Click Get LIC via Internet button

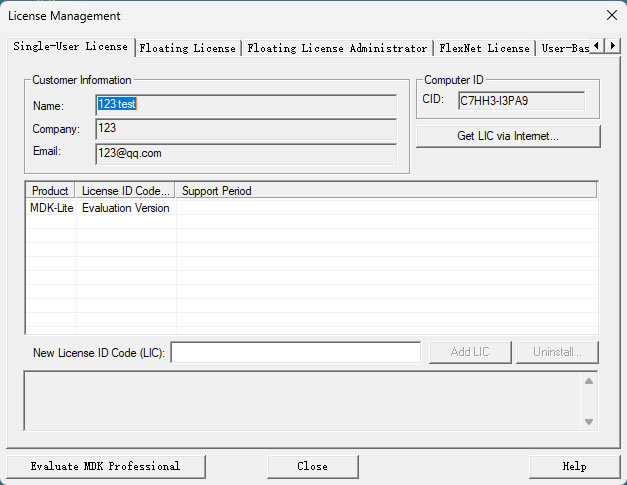coord(508,136)
